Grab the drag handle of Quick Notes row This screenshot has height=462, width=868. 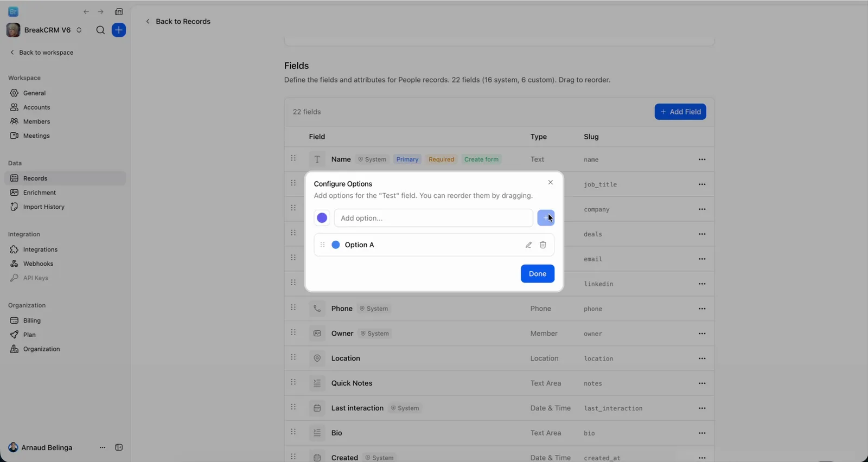293,382
